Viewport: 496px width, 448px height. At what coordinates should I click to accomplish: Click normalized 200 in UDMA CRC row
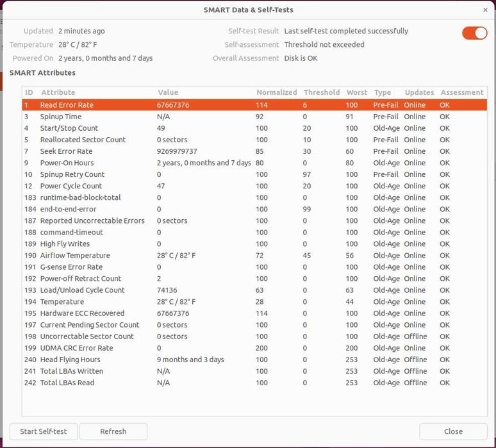pyautogui.click(x=261, y=348)
